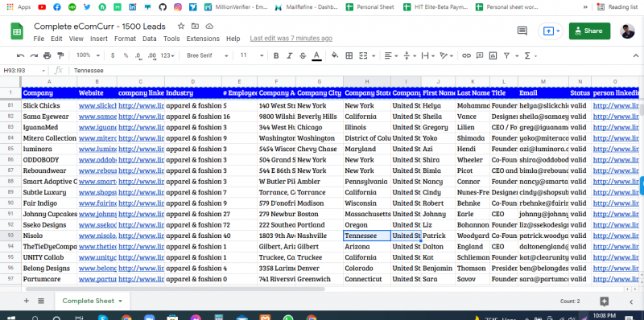The width and height of the screenshot is (644, 320).
Task: Click the Borders icon
Action: coord(349,55)
